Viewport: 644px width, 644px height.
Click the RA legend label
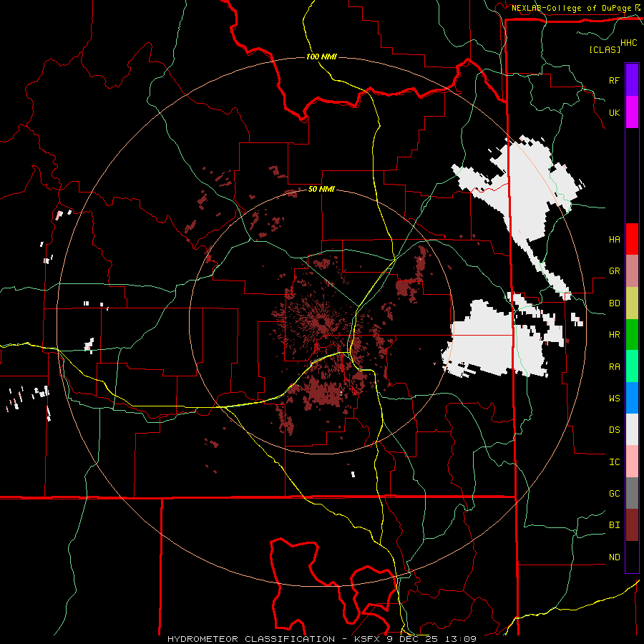[x=614, y=366]
